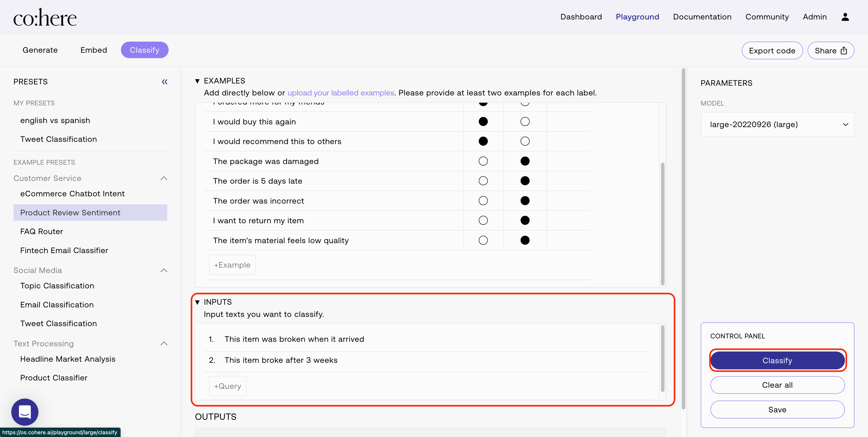The height and width of the screenshot is (437, 868).
Task: Select second label for 'I would buy this again'
Action: pyautogui.click(x=525, y=122)
